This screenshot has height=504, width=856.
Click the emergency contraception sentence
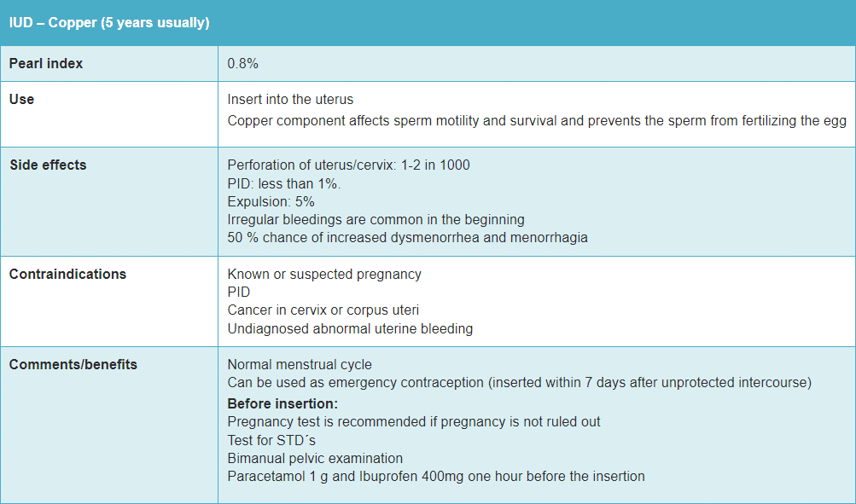pos(519,383)
